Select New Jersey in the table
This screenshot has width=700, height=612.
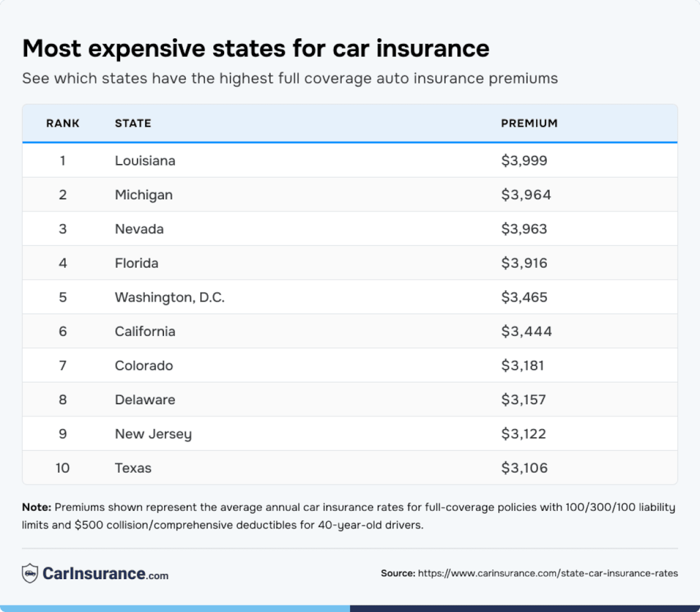tap(153, 434)
